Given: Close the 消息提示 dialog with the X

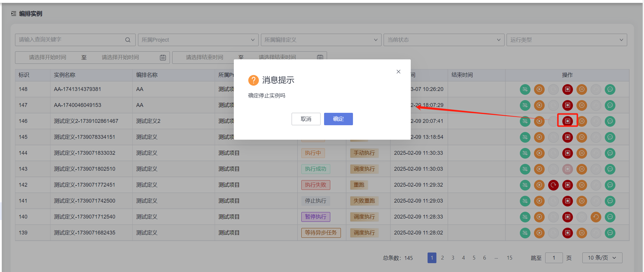Looking at the screenshot, I should (x=398, y=72).
